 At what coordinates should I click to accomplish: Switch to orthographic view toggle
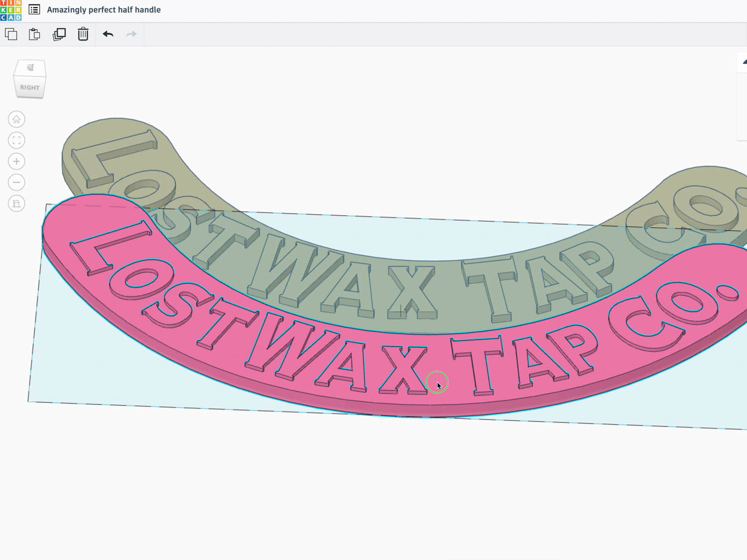(x=16, y=204)
